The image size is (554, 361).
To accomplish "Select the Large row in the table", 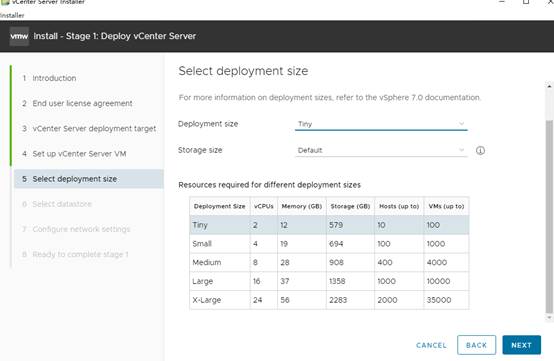I will (329, 281).
